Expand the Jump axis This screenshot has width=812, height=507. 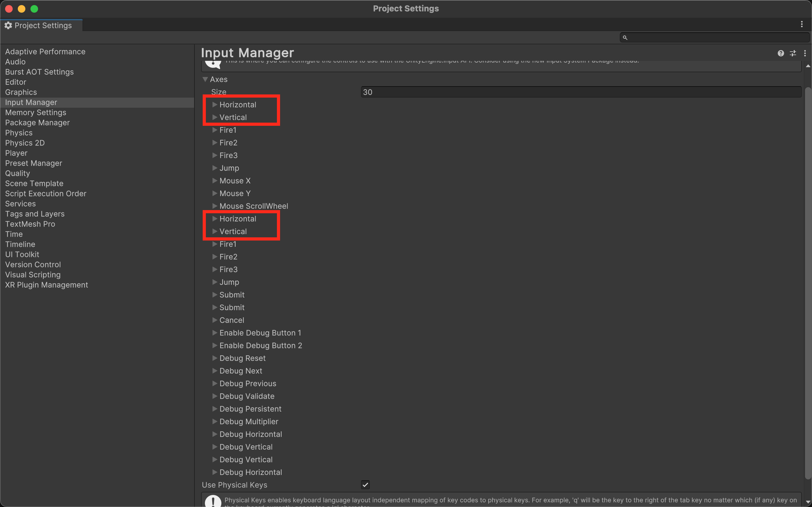click(x=215, y=168)
